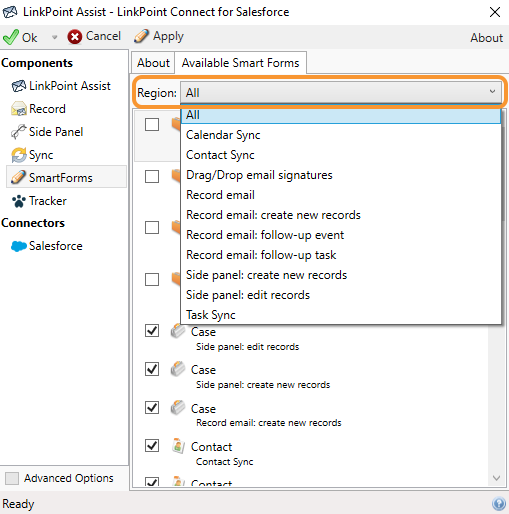Click the LinkPoint Assist envelope icon in Components
This screenshot has height=514, width=509.
(x=19, y=86)
